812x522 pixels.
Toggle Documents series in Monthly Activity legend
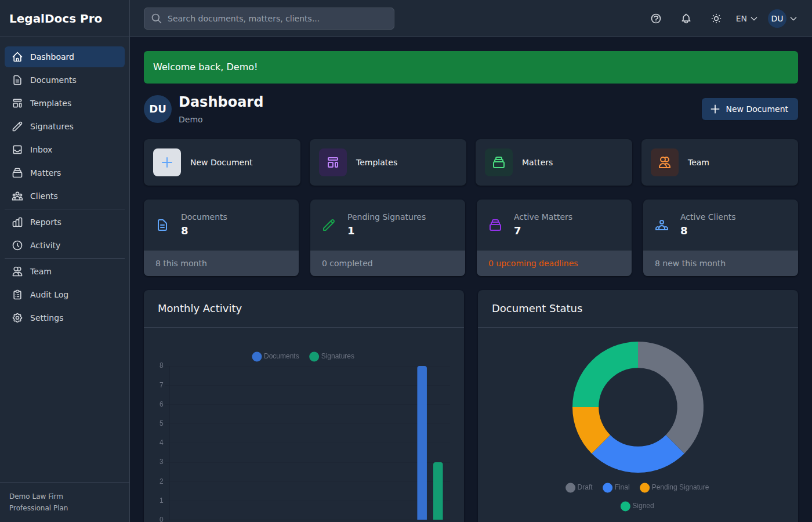click(x=276, y=356)
